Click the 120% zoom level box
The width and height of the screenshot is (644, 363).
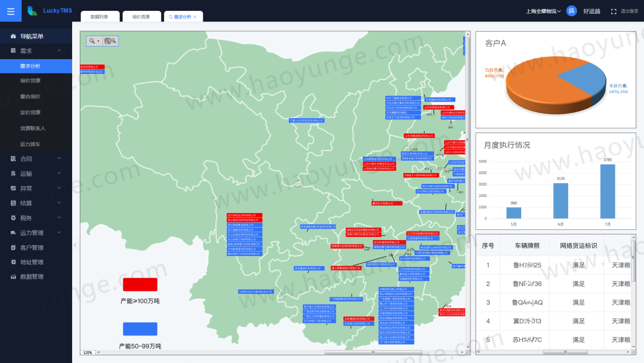pos(88,352)
